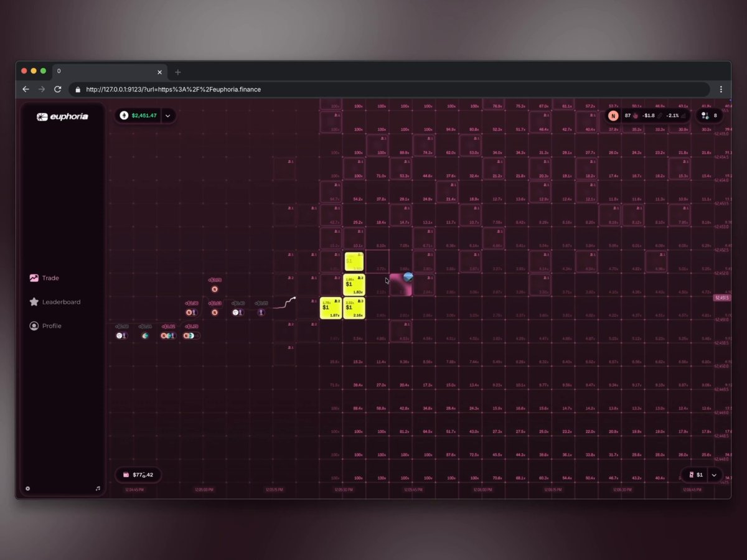Expand the $1 bet amount dropdown chevron
This screenshot has width=747, height=560.
pyautogui.click(x=715, y=475)
